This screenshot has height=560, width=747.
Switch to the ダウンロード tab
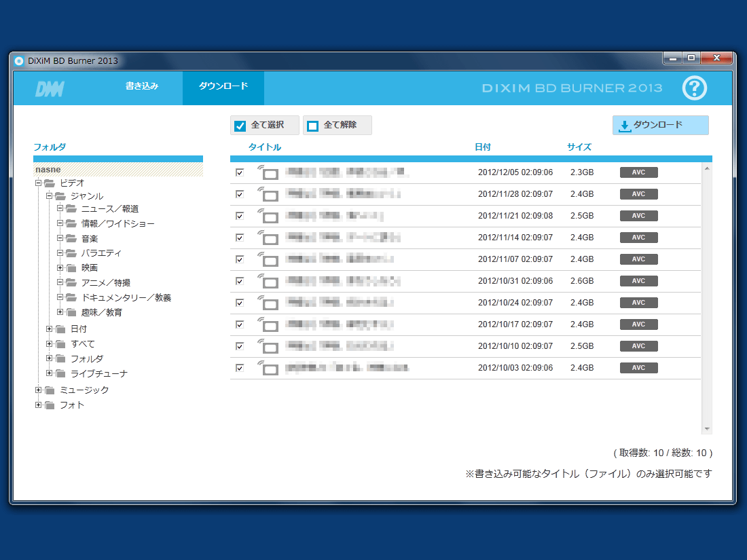coord(223,88)
